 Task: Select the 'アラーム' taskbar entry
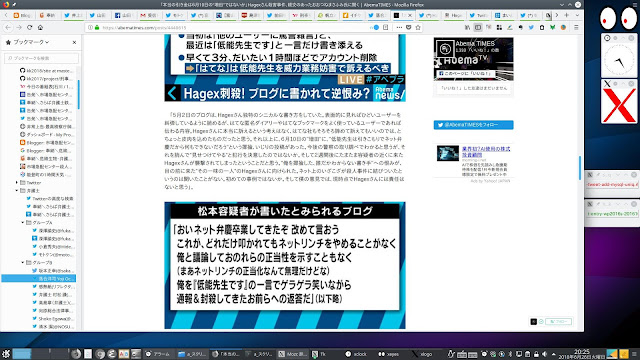pyautogui.click(x=158, y=354)
